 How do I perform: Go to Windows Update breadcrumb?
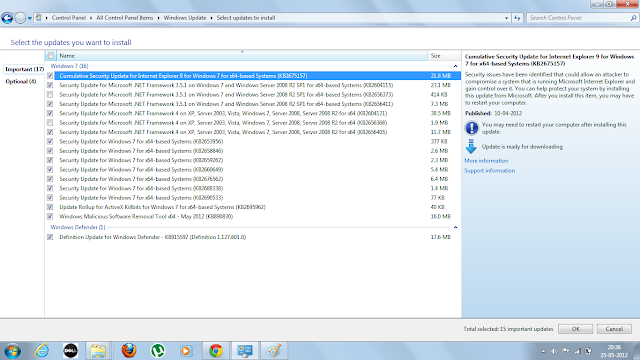tap(185, 18)
